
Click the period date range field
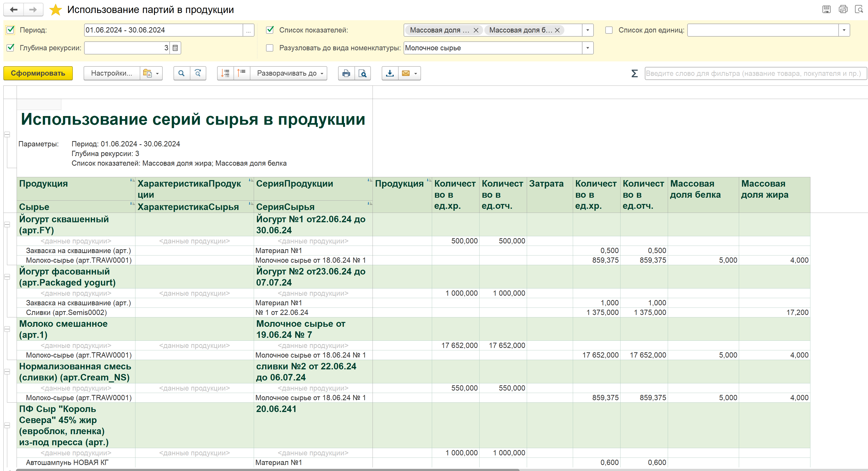point(163,30)
